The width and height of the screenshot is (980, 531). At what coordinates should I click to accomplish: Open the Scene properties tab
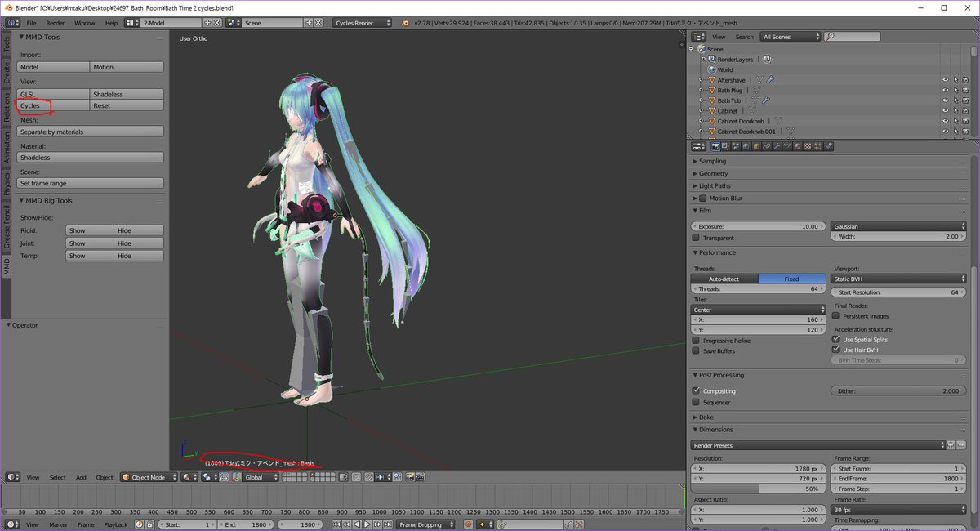735,146
